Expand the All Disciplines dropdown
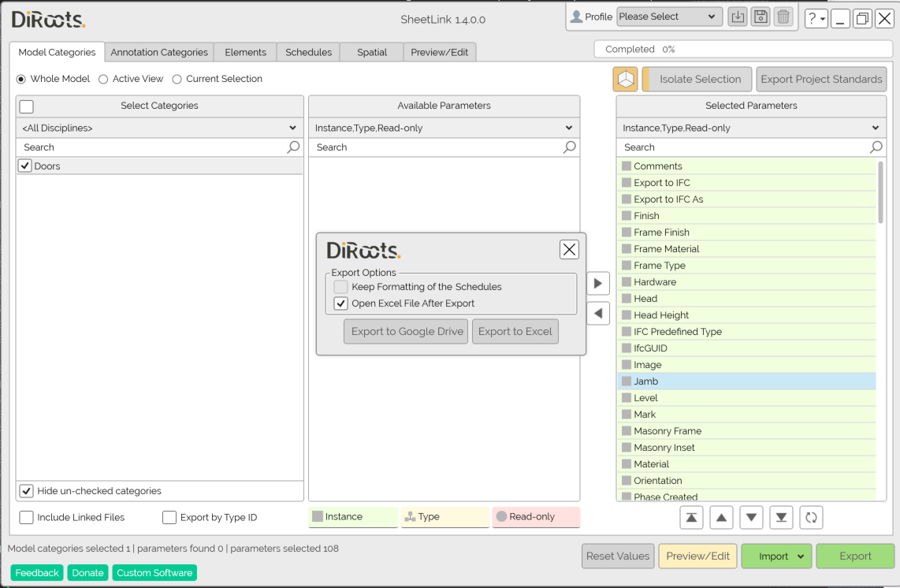The width and height of the screenshot is (900, 588). point(159,128)
